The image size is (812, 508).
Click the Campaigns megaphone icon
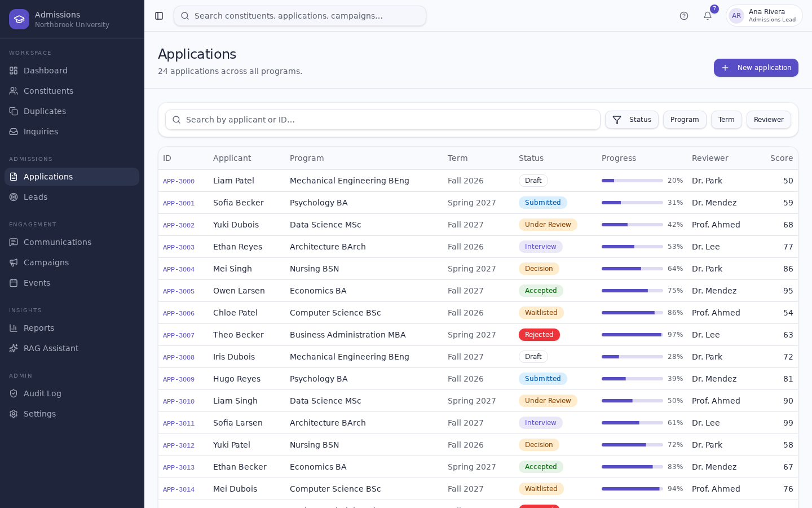point(14,262)
